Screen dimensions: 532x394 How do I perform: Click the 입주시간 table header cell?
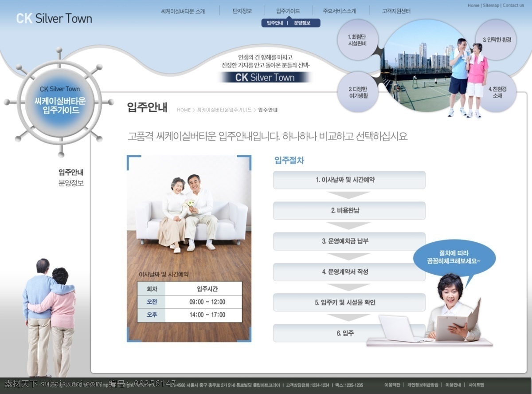coord(204,289)
